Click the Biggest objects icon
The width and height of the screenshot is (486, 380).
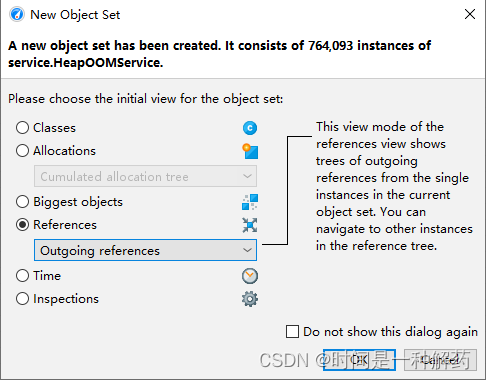250,202
